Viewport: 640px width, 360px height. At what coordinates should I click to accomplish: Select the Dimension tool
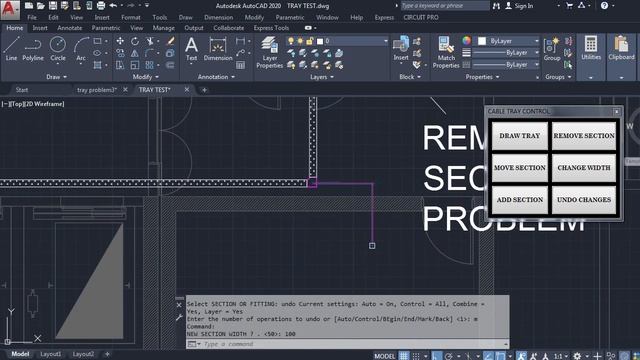[218, 49]
